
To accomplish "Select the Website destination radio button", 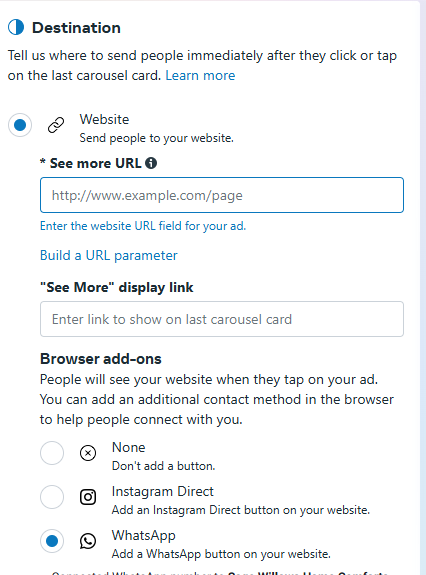I will click(x=20, y=125).
